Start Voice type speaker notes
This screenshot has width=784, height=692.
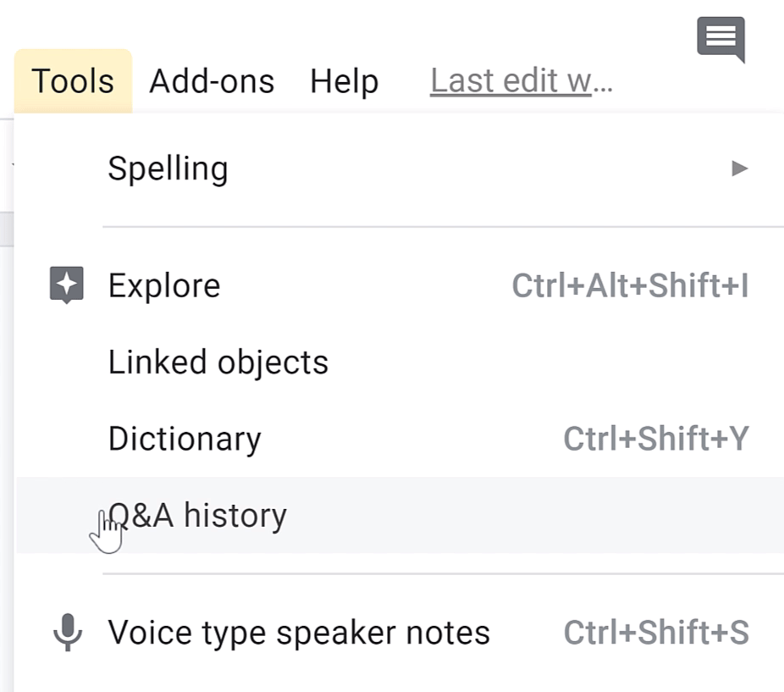[399, 633]
